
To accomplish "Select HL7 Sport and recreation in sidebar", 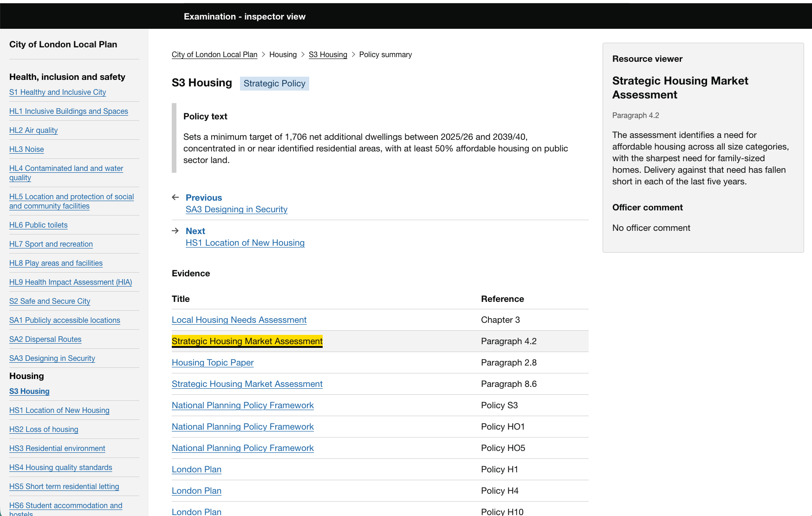I will point(51,244).
